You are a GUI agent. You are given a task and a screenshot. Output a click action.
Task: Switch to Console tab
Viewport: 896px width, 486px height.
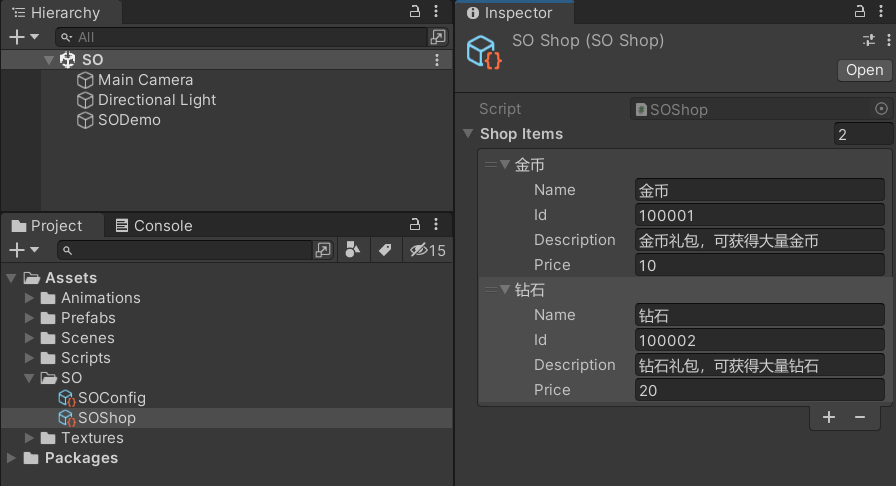154,226
